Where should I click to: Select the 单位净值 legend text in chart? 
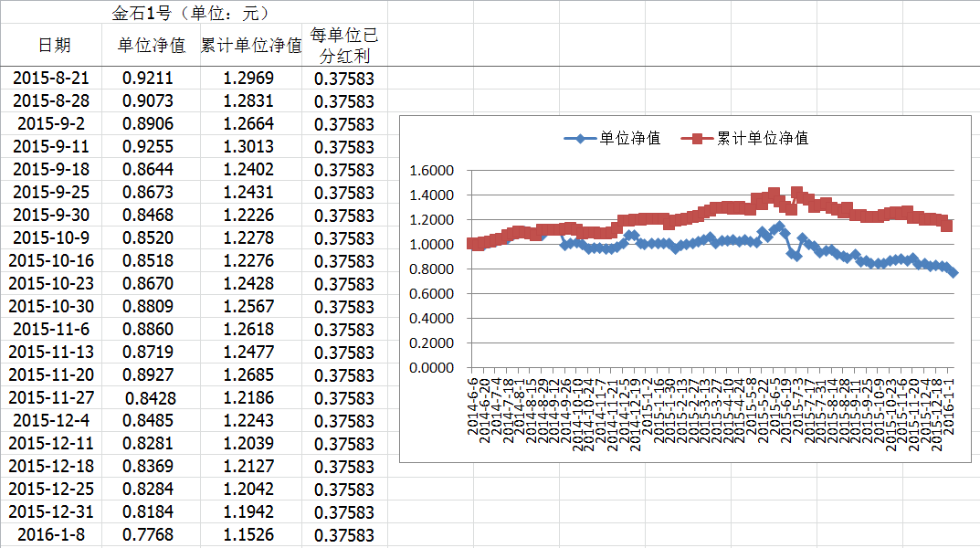(629, 139)
